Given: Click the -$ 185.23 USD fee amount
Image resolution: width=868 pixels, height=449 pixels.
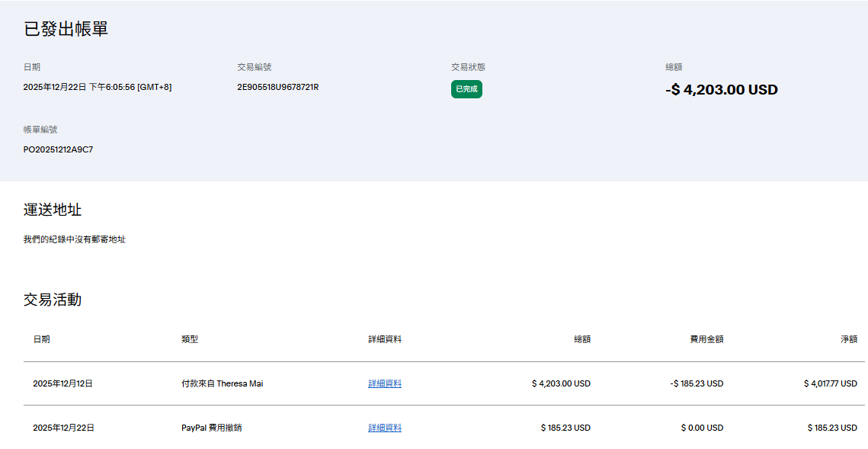Looking at the screenshot, I should pyautogui.click(x=696, y=383).
